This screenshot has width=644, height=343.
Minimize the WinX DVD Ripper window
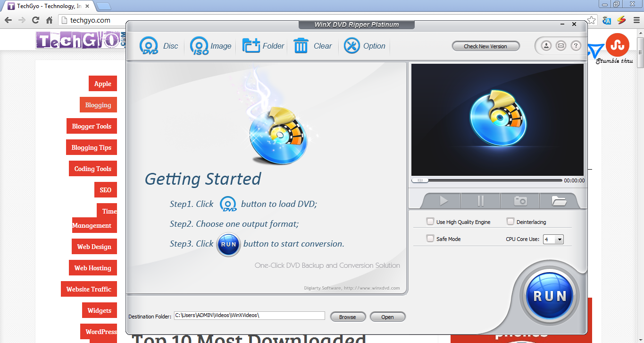[x=562, y=24]
